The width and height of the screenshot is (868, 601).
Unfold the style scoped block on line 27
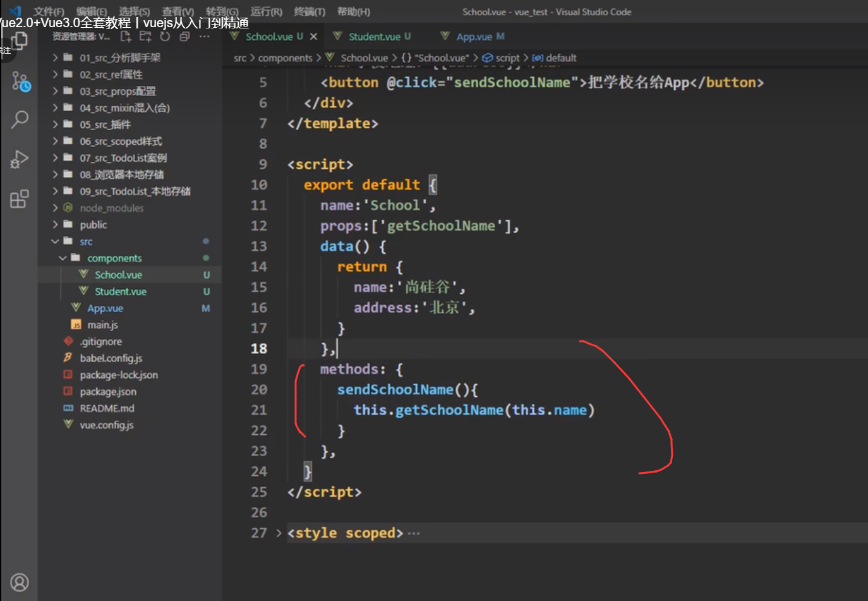tap(279, 533)
